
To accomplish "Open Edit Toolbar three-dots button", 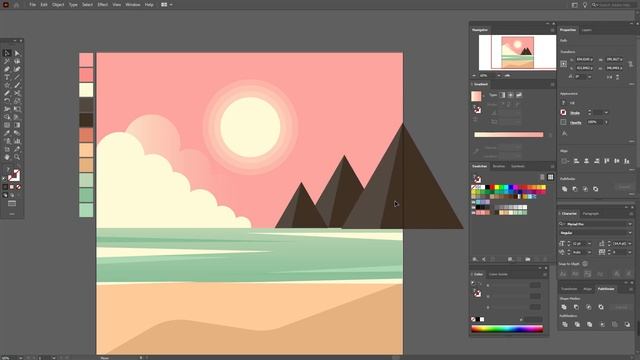I will click(12, 214).
